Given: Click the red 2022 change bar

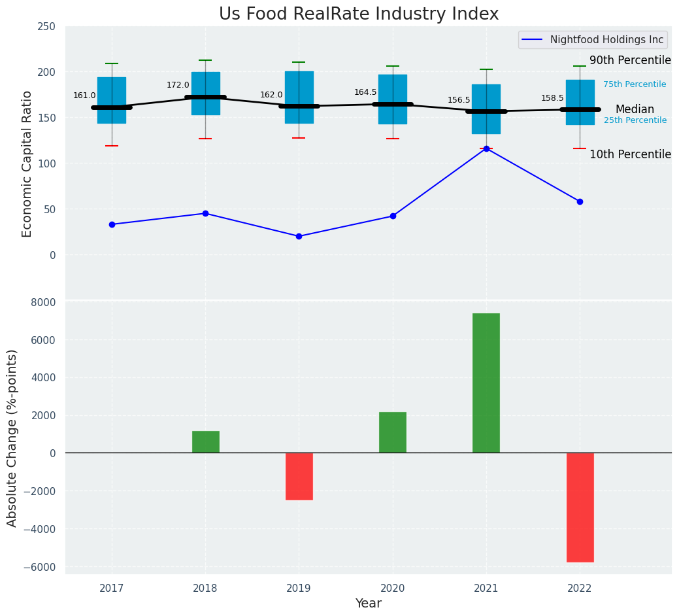Looking at the screenshot, I should (x=580, y=507).
